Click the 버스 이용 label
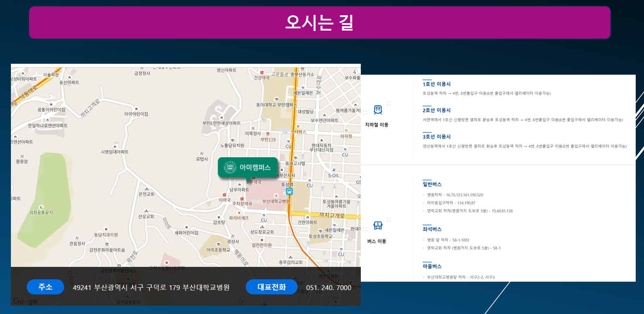Viewport: 644px width, 314px height. click(x=377, y=241)
